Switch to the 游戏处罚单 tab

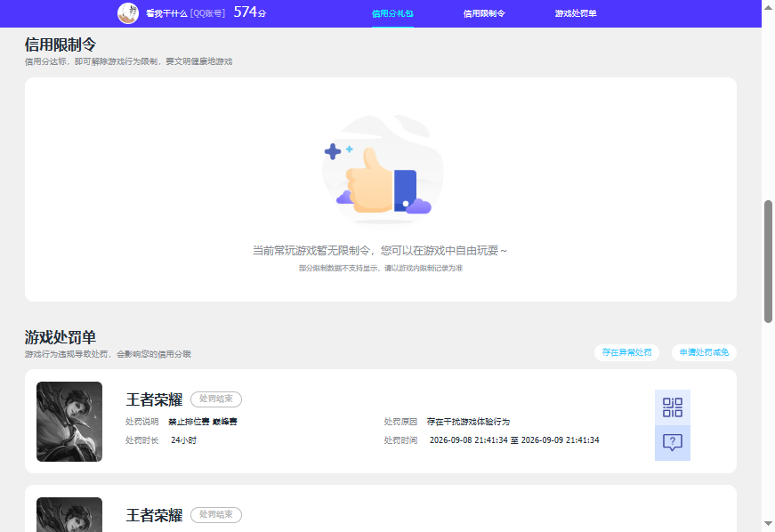point(576,13)
